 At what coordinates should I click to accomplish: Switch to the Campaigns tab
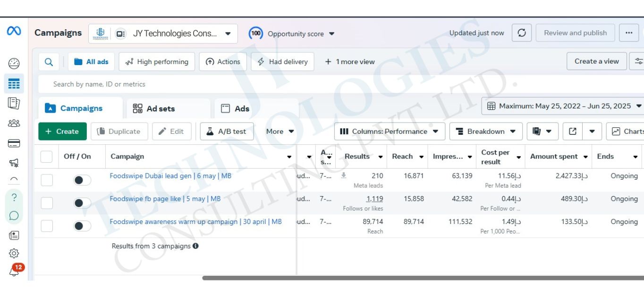(x=81, y=108)
